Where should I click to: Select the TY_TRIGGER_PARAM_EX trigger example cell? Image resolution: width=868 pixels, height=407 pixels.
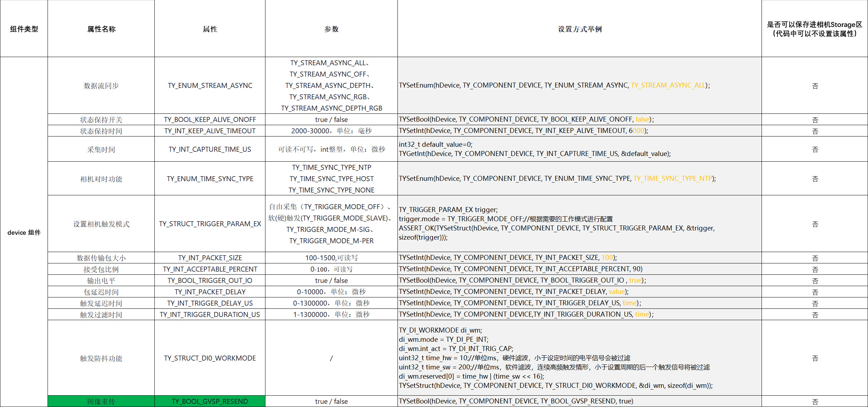579,223
